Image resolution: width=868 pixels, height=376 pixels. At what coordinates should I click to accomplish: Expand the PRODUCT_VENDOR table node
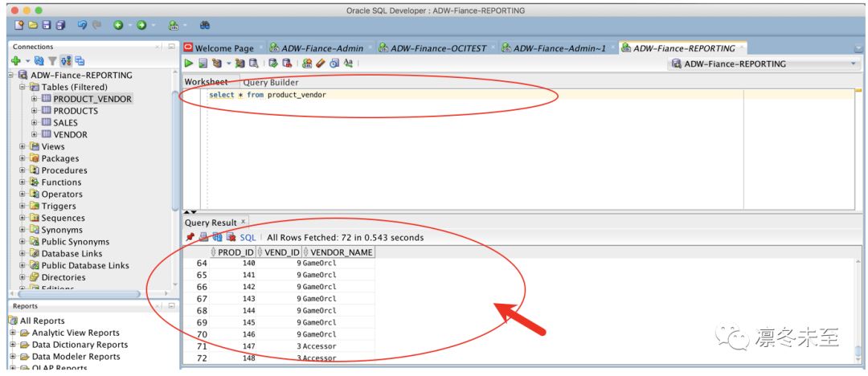click(35, 99)
